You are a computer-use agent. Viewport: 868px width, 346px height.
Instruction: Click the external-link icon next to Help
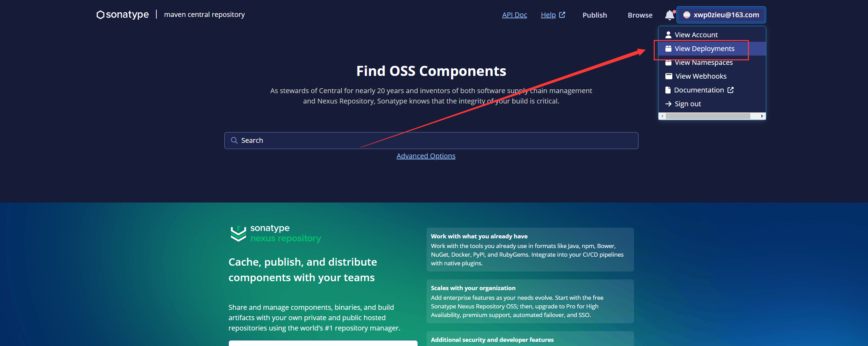[x=562, y=15]
